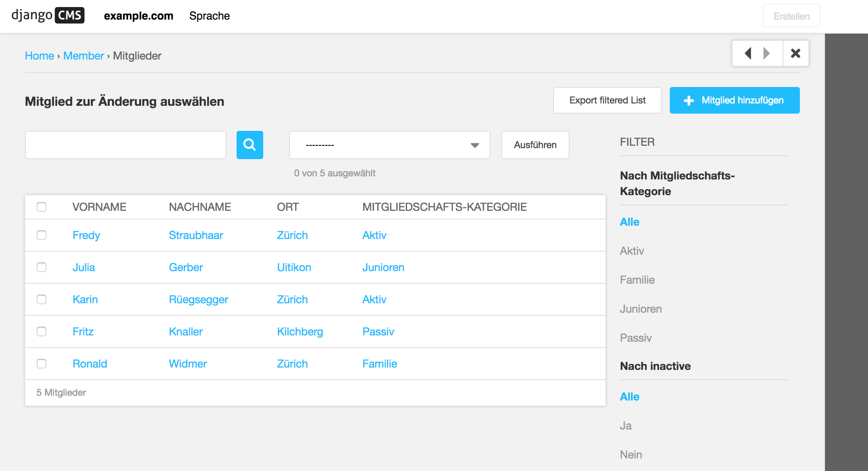This screenshot has height=471, width=868.
Task: Open member Ronald
Action: [x=90, y=364]
